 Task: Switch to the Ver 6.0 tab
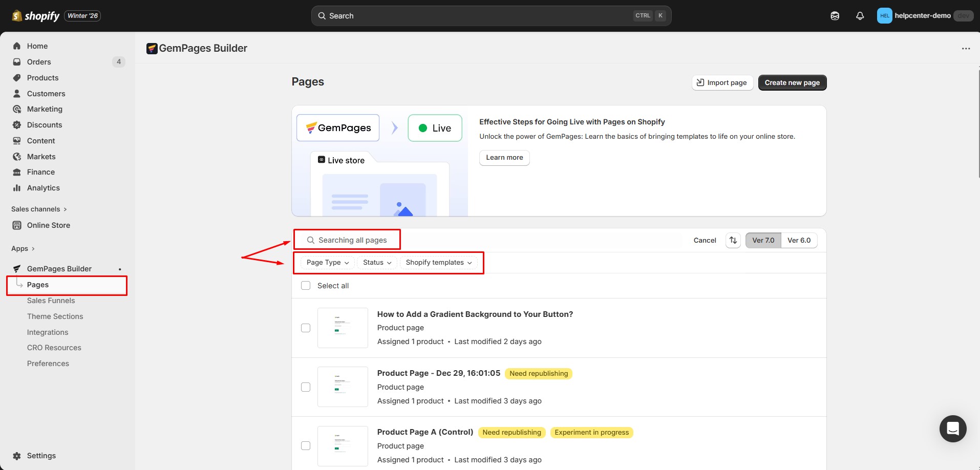[799, 240]
